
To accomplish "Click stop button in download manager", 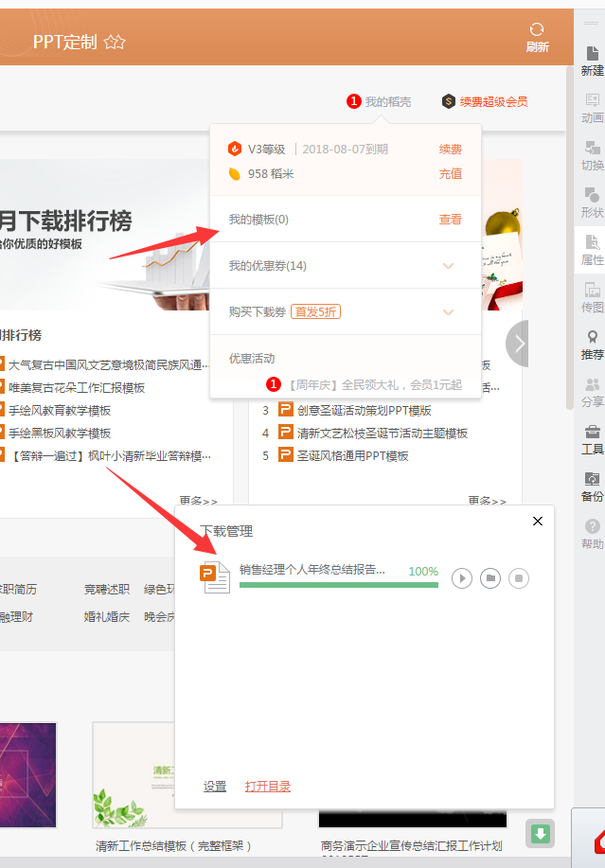I will coord(519,578).
